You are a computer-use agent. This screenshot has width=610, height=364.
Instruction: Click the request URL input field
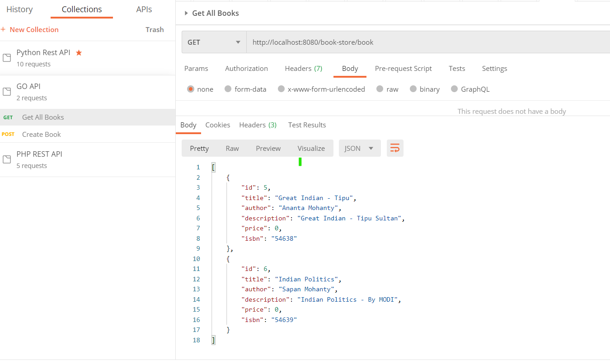[x=428, y=42]
